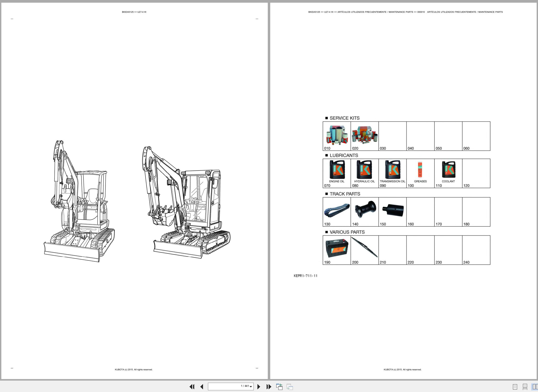The image size is (538, 392).
Task: Click the greyed next view icon
Action: click(289, 387)
